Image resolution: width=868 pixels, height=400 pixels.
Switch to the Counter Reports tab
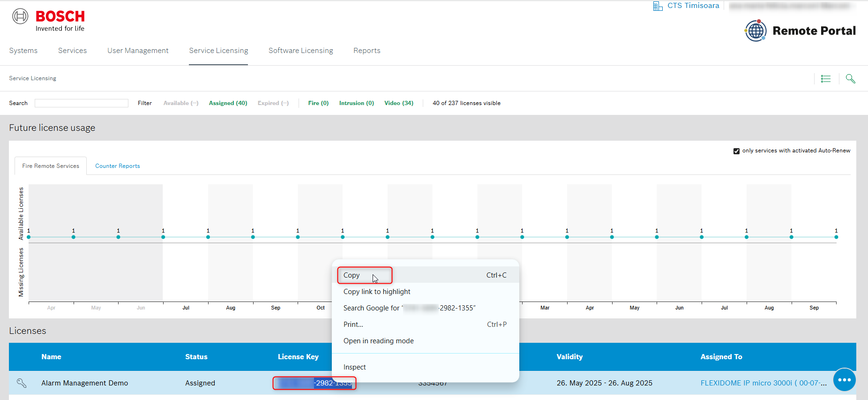(x=117, y=166)
